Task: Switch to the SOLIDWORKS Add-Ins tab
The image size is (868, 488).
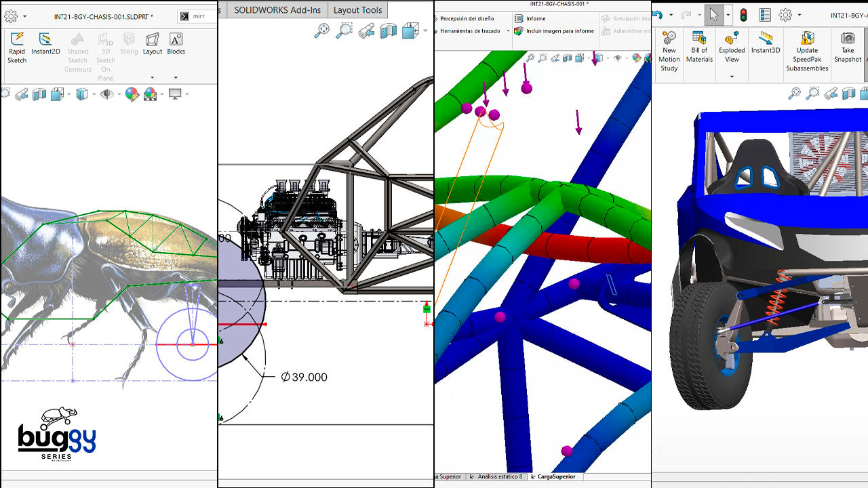Action: pos(277,10)
